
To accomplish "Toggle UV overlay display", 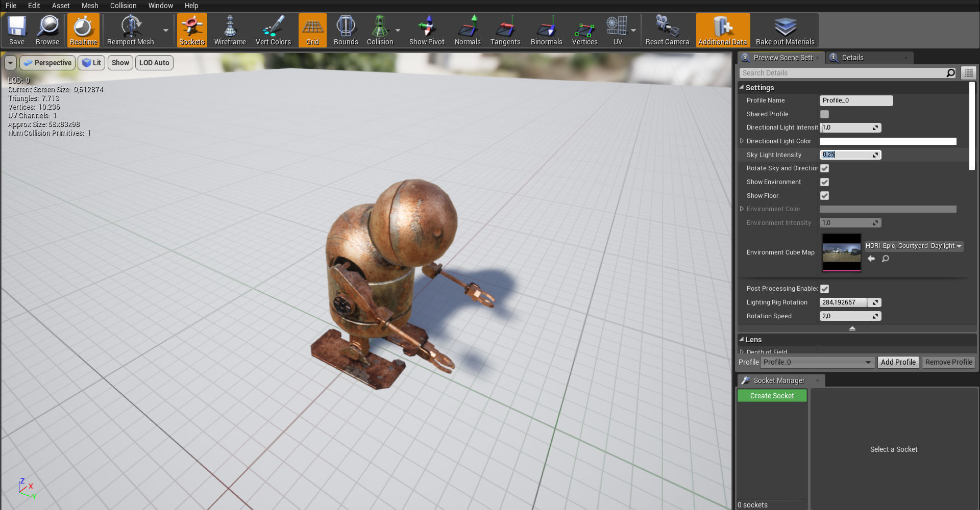I will pyautogui.click(x=618, y=31).
